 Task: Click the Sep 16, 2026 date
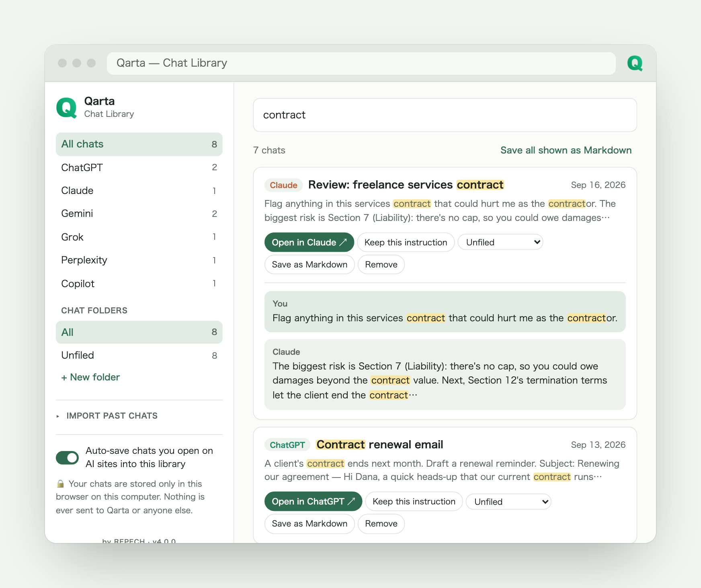[598, 185]
